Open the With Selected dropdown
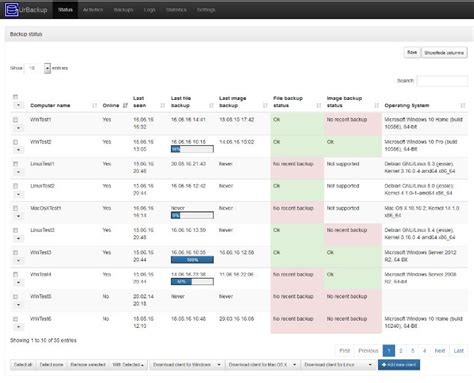Image resolution: width=474 pixels, height=383 pixels. click(x=128, y=365)
